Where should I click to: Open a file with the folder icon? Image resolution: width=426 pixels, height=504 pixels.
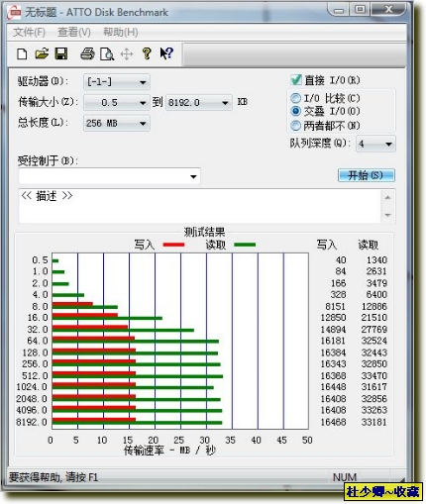(x=42, y=53)
